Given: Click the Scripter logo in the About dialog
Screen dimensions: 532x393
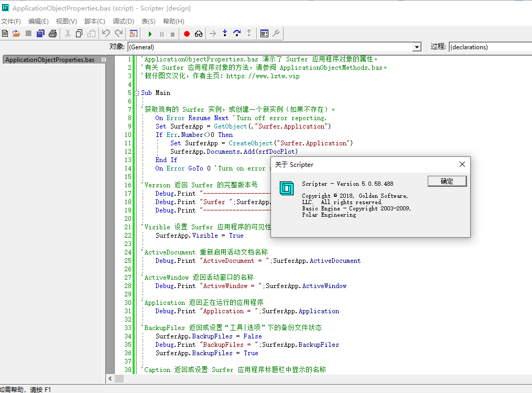Looking at the screenshot, I should [x=287, y=188].
